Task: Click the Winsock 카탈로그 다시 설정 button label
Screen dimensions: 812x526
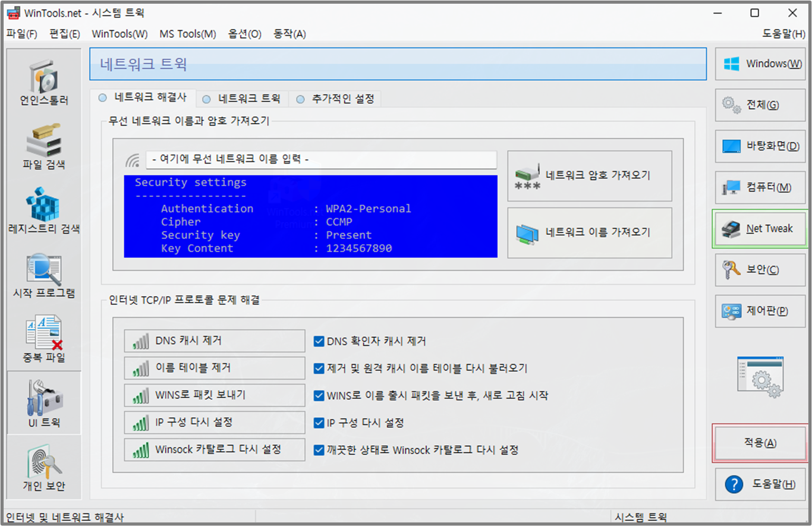Action: coord(218,450)
